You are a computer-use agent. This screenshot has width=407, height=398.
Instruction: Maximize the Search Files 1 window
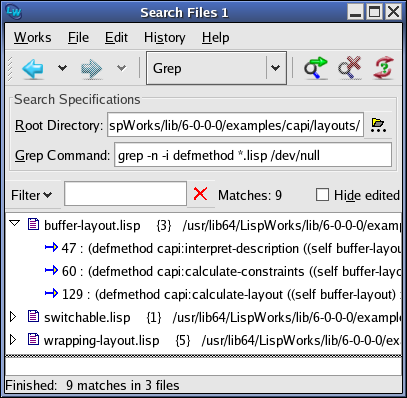tap(374, 12)
